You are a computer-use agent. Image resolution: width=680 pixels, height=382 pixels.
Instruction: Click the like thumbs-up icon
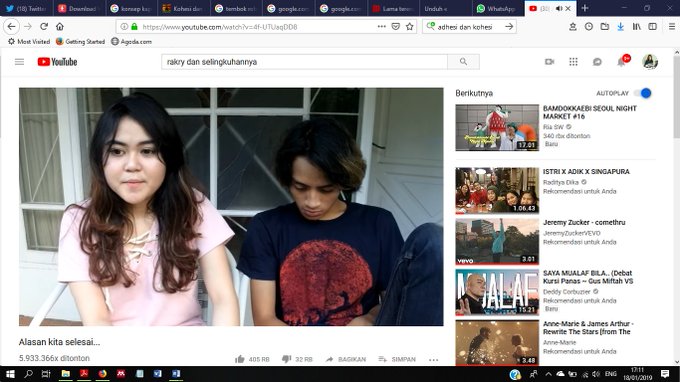coord(239,359)
